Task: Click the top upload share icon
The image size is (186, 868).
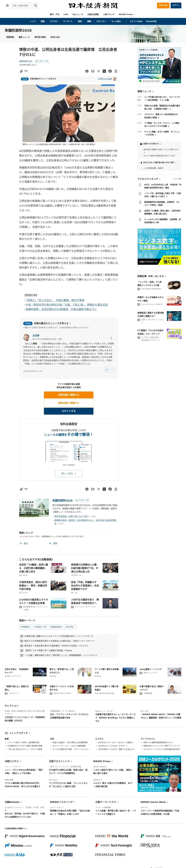Action: 116,71
